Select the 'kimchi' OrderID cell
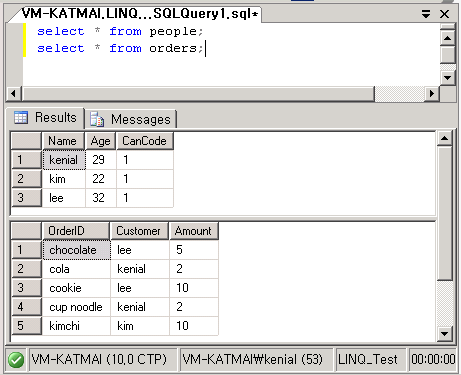The image size is (461, 375). tap(76, 326)
